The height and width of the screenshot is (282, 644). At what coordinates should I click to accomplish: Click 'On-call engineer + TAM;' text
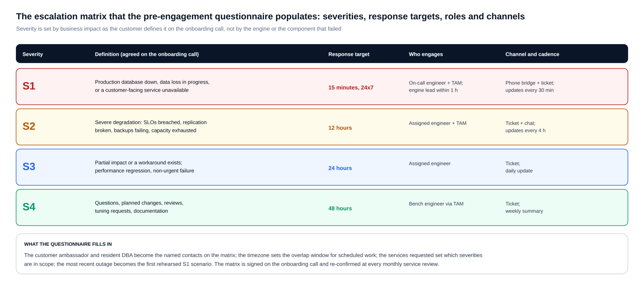436,83
